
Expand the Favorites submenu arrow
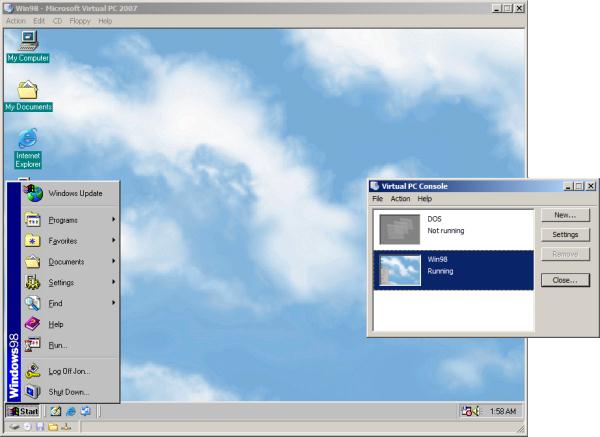[x=113, y=240]
